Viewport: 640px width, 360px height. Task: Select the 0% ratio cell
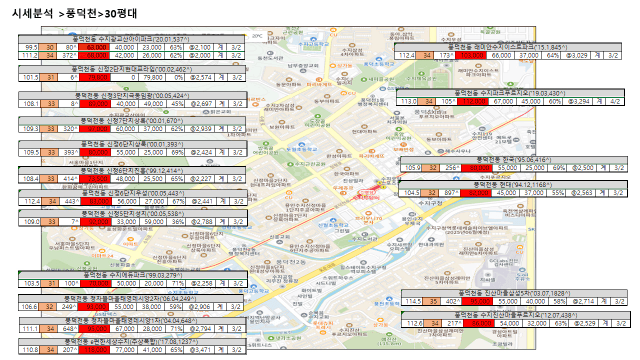175,77
